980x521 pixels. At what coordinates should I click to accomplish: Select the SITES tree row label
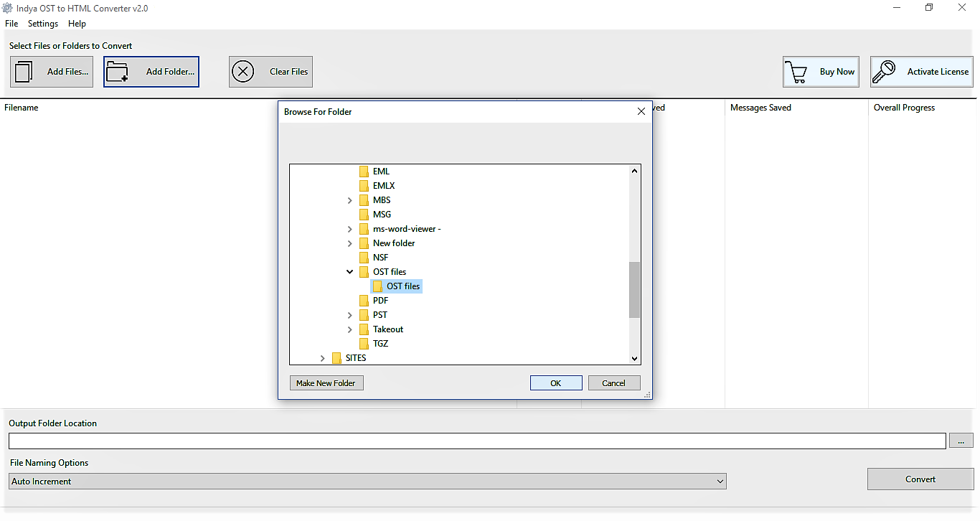[x=356, y=358]
